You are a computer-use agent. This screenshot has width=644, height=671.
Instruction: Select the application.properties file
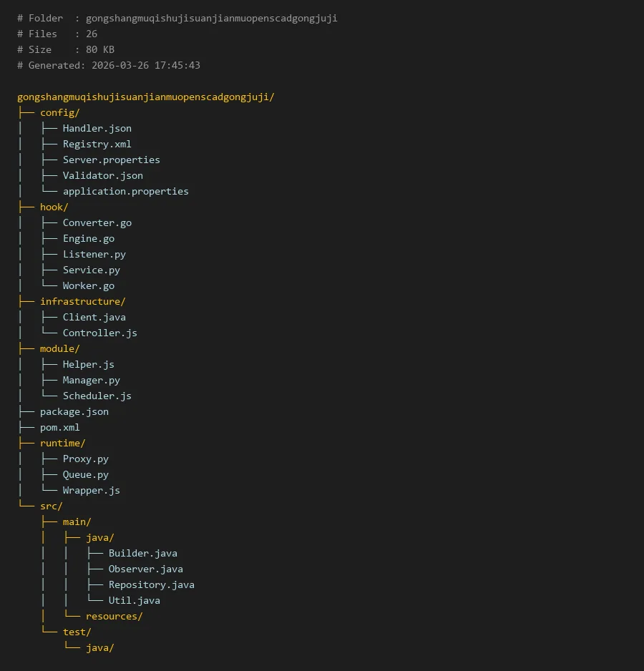point(125,191)
